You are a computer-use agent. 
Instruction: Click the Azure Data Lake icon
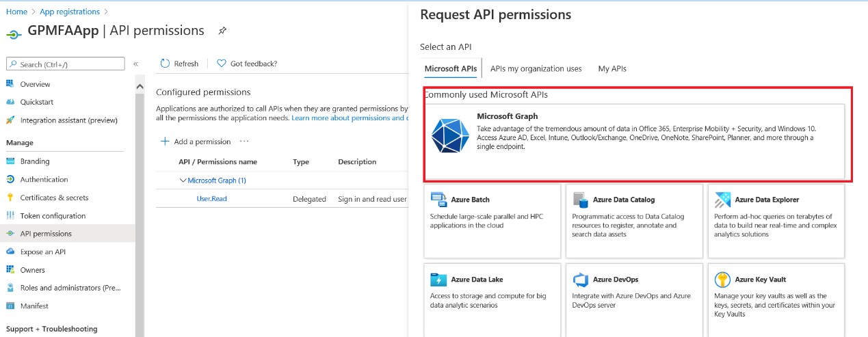click(438, 280)
